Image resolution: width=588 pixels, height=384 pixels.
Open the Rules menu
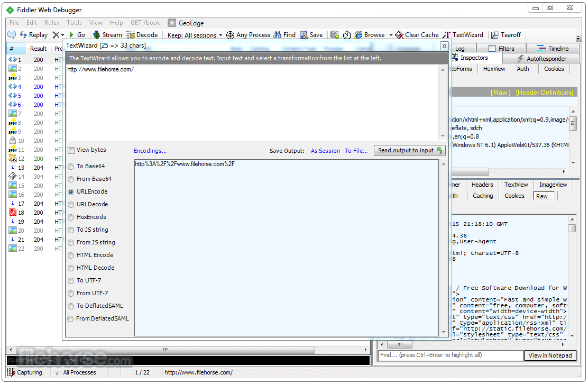pos(52,23)
